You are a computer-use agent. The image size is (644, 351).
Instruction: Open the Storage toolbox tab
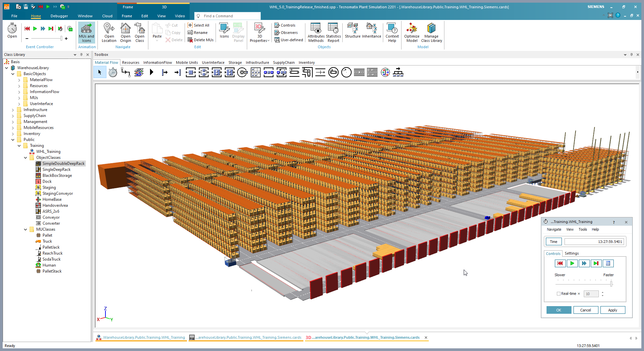click(x=235, y=62)
